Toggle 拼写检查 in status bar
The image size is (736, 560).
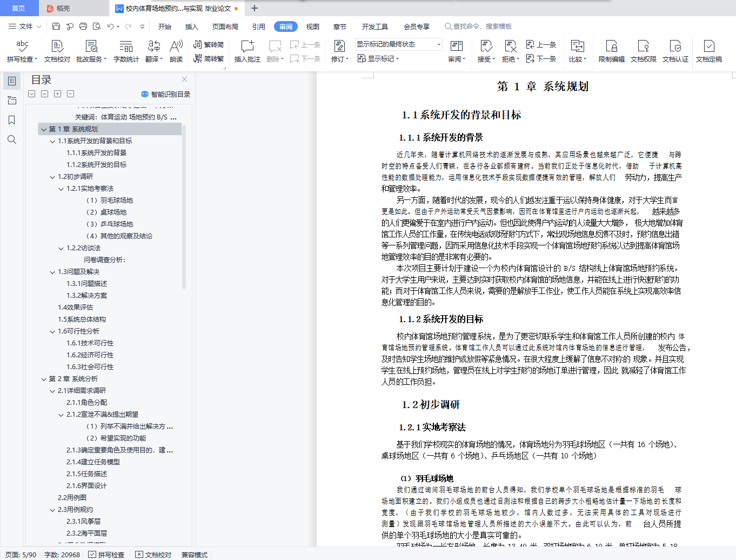106,555
